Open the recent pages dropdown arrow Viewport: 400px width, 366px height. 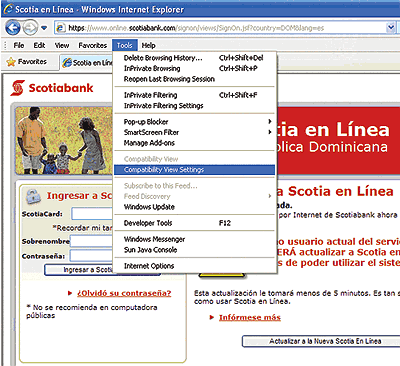click(44, 28)
